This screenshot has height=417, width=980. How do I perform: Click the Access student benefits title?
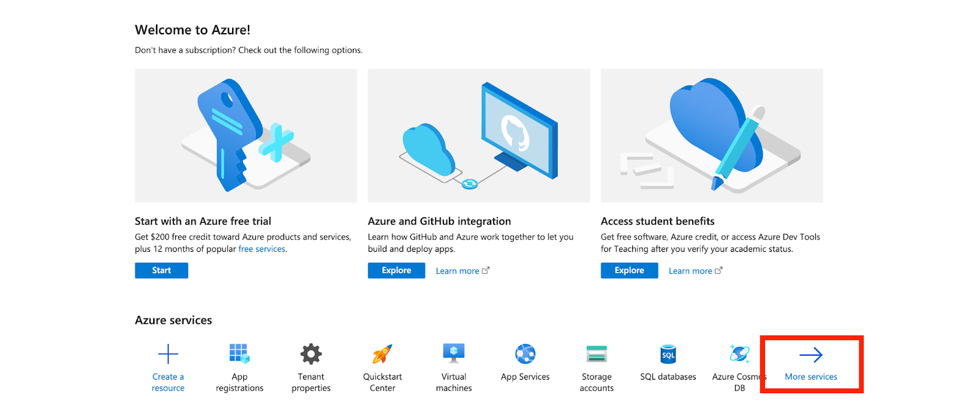(658, 221)
